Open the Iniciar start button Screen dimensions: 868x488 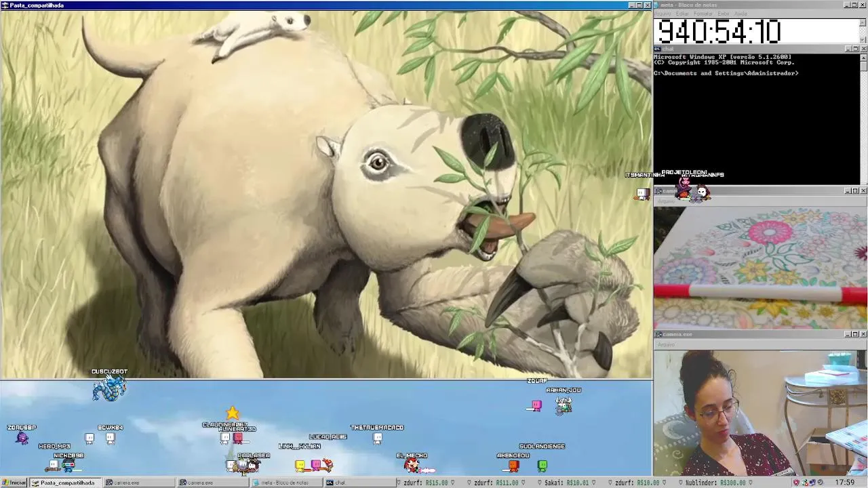pyautogui.click(x=14, y=483)
